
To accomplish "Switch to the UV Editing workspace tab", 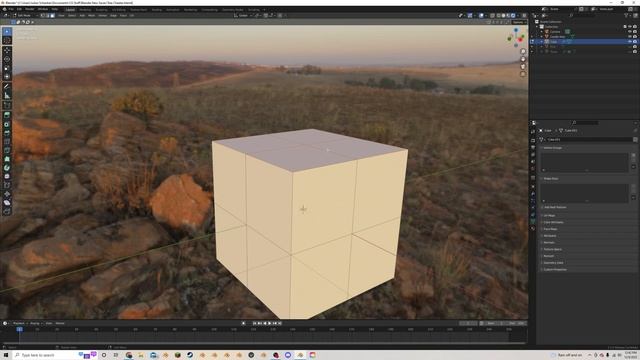I will point(119,9).
